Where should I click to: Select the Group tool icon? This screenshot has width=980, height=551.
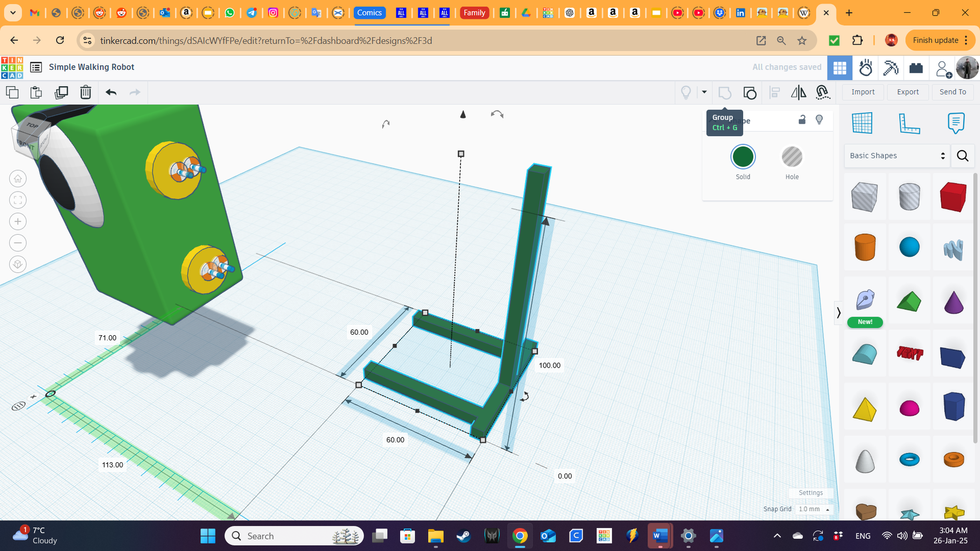tap(724, 92)
